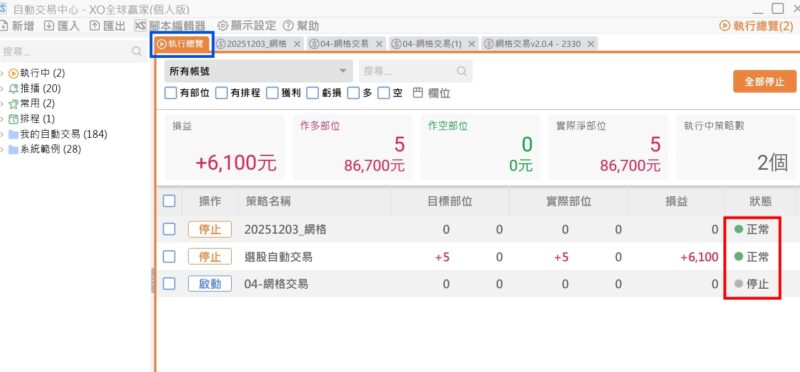
Task: Click the 作多部位 summary card
Action: click(352, 146)
